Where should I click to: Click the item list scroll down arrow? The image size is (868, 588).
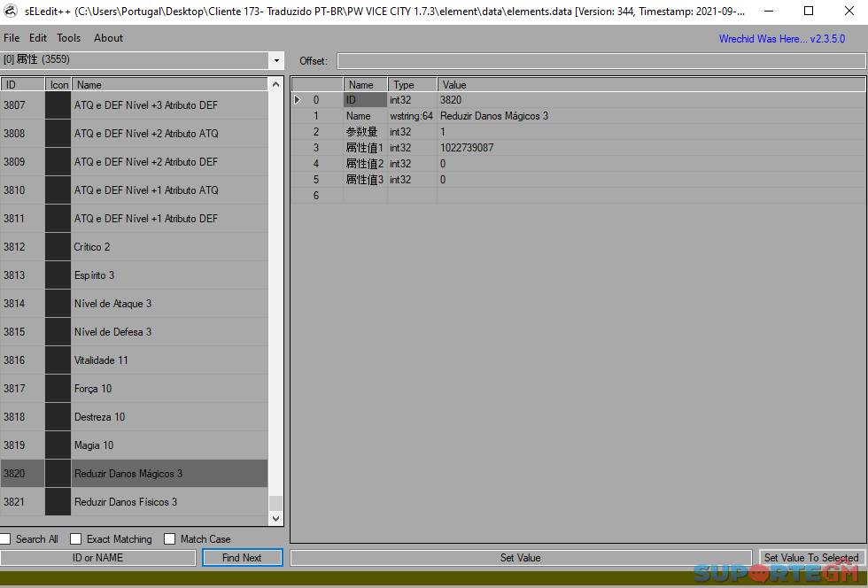click(275, 519)
